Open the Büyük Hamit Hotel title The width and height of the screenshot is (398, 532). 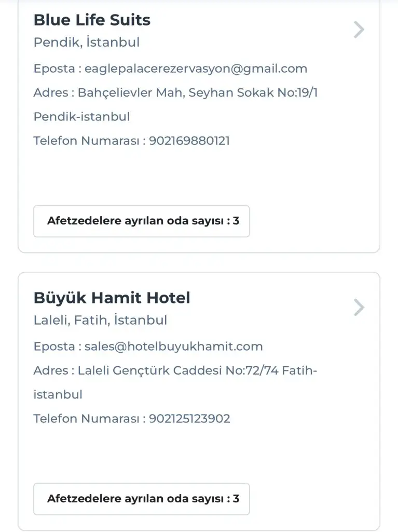pos(112,298)
